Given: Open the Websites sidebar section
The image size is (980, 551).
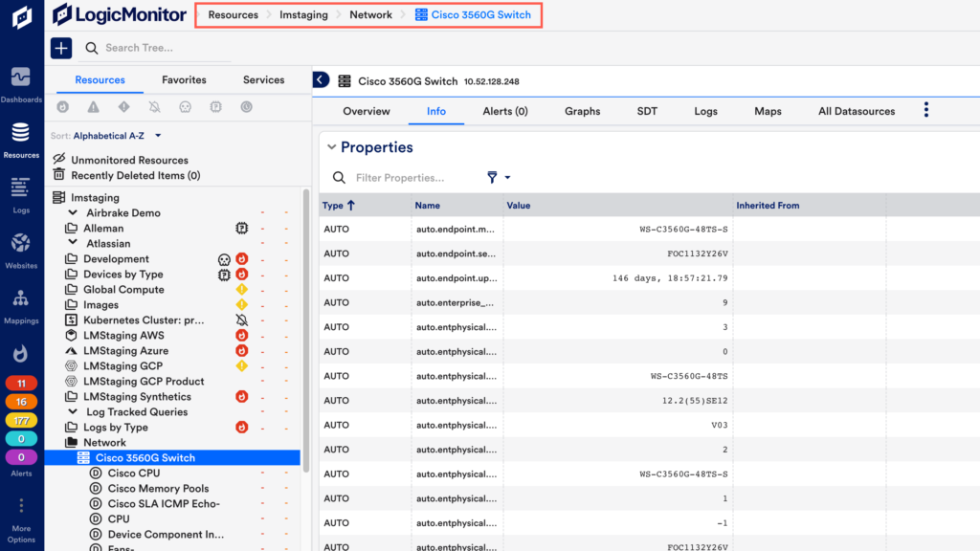Looking at the screenshot, I should [21, 251].
